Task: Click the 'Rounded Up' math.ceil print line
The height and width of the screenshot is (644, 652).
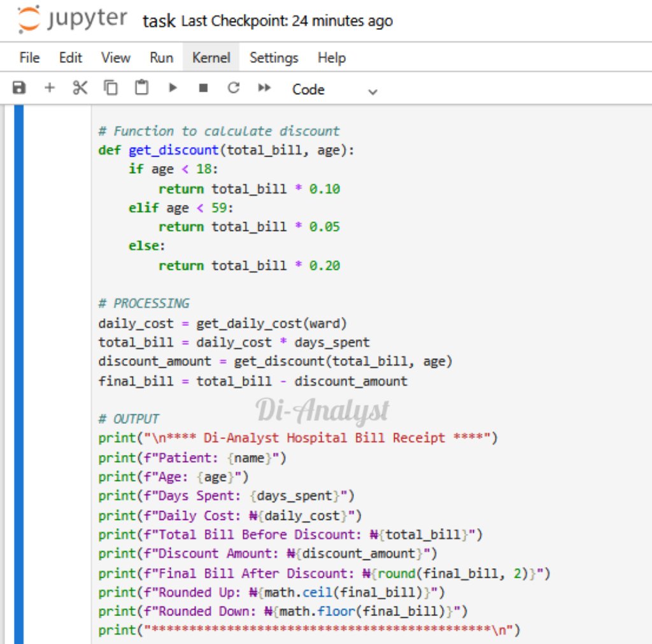Action: [271, 592]
